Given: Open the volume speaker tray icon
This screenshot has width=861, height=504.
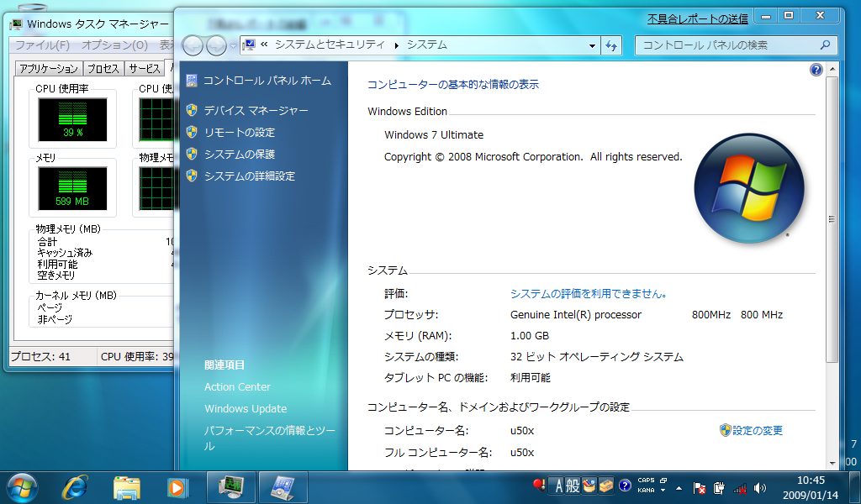Looking at the screenshot, I should [760, 487].
